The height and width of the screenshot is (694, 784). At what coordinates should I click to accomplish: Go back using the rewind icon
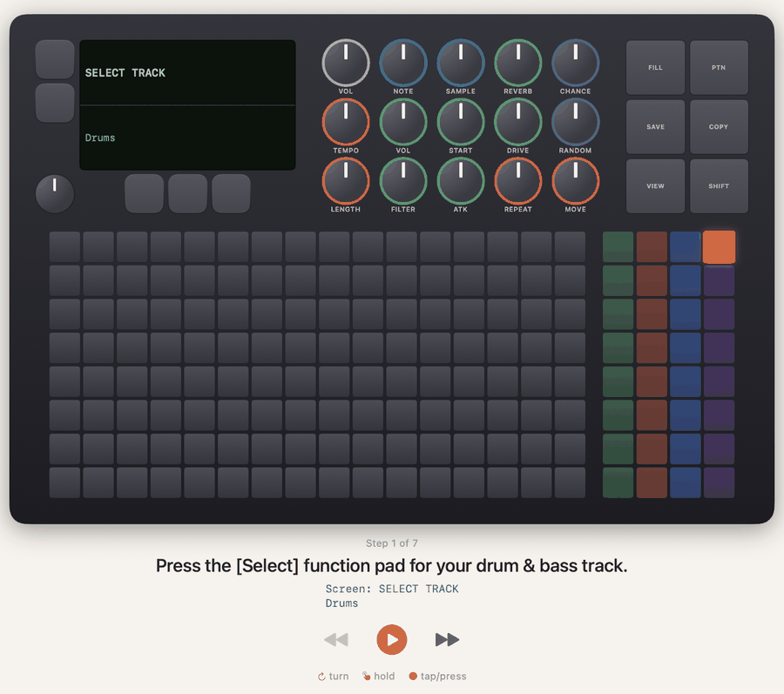click(336, 639)
